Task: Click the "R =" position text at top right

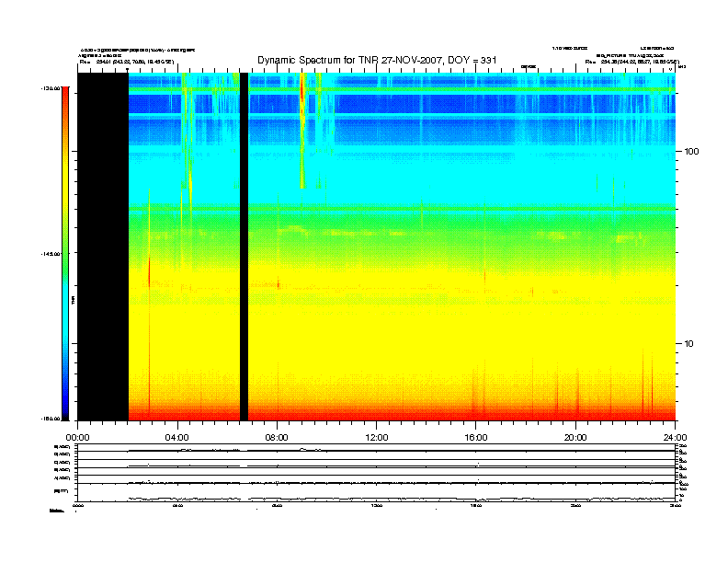Action: [631, 62]
